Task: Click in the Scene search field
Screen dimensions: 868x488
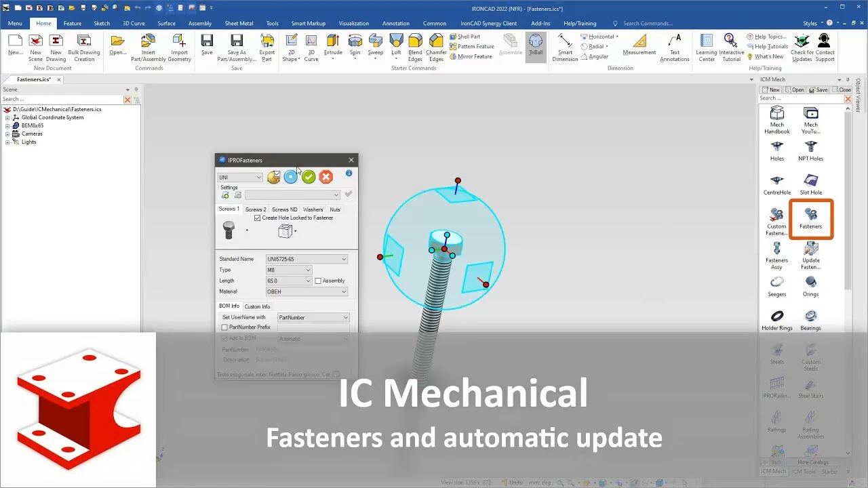Action: click(62, 99)
